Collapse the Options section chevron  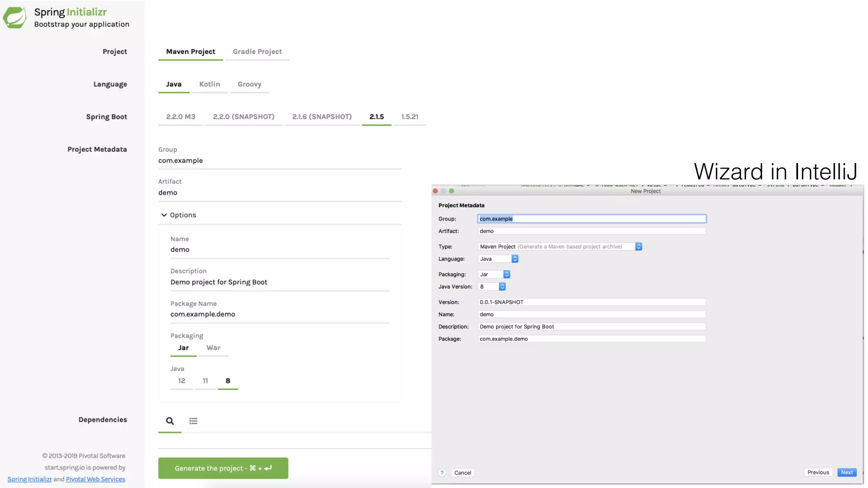164,215
